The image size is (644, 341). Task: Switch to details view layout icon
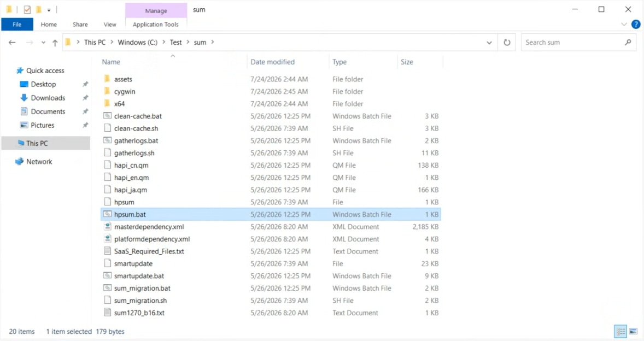point(620,331)
